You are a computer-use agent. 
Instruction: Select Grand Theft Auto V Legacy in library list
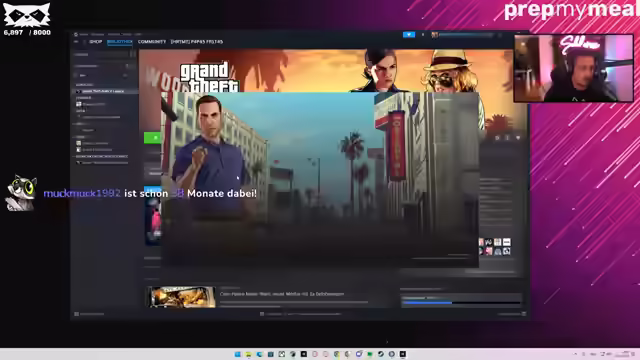click(104, 91)
